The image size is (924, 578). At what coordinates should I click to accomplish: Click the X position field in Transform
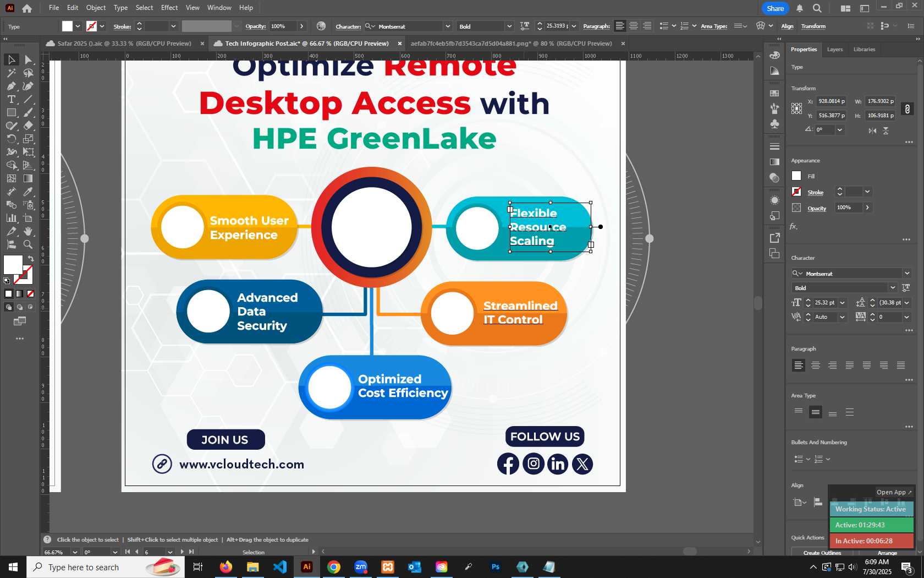[x=831, y=101]
